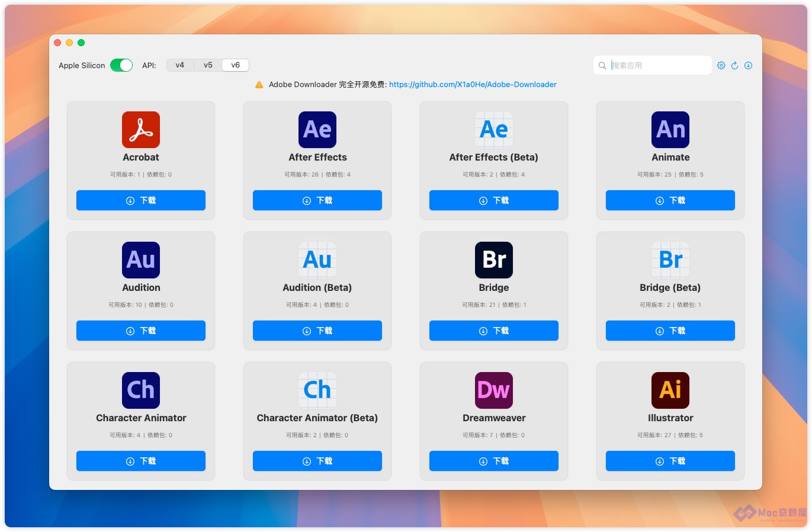Click the refresh icon next to search
The width and height of the screenshot is (812, 532).
[734, 66]
